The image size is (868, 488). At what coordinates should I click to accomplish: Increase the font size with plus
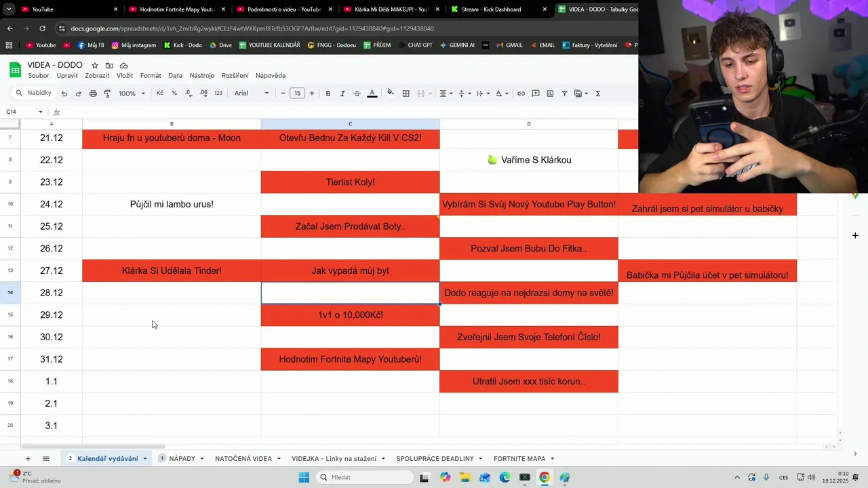tap(312, 94)
